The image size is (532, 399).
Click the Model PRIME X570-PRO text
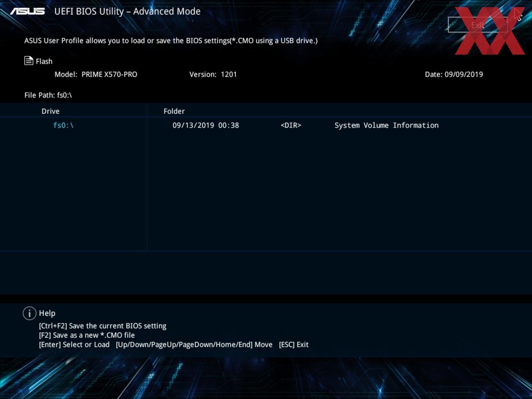pyautogui.click(x=96, y=74)
